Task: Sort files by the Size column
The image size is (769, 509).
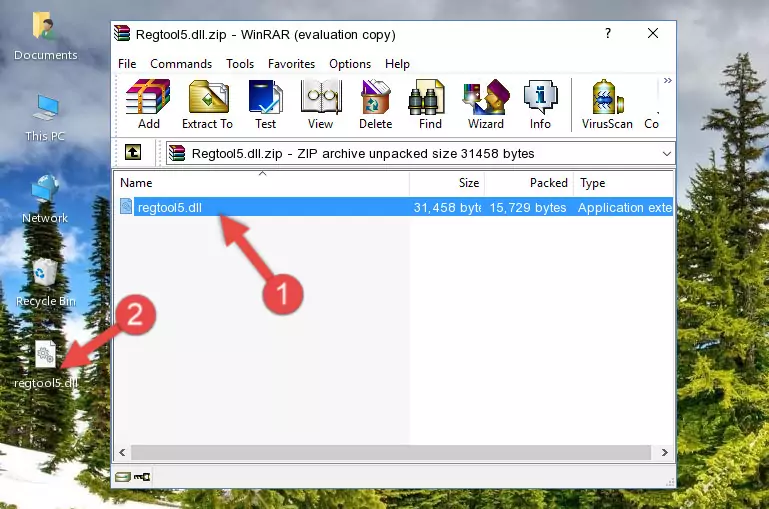Action: pyautogui.click(x=447, y=183)
